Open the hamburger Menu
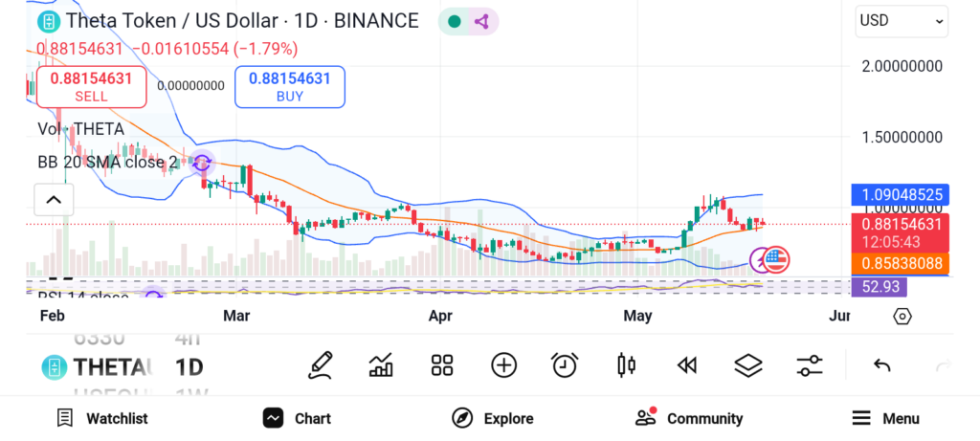The height and width of the screenshot is (441, 980). 885,418
